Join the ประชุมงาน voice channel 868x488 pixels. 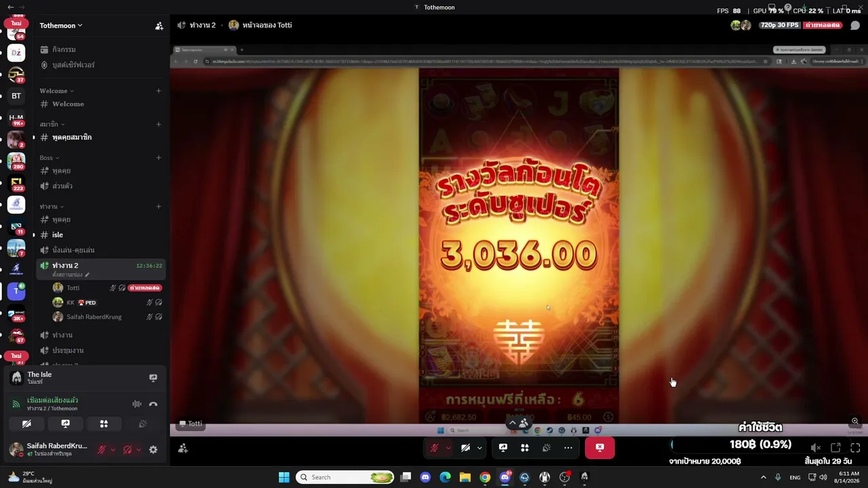pos(100,350)
